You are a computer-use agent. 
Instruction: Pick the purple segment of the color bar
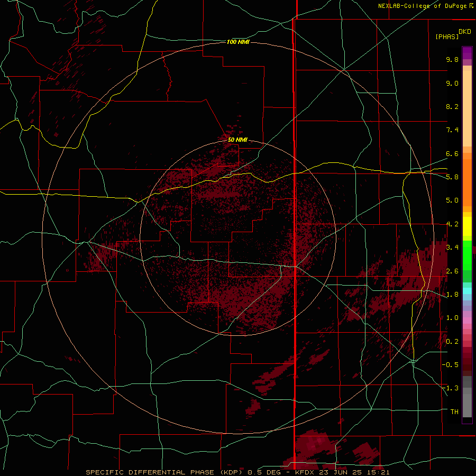point(467,53)
